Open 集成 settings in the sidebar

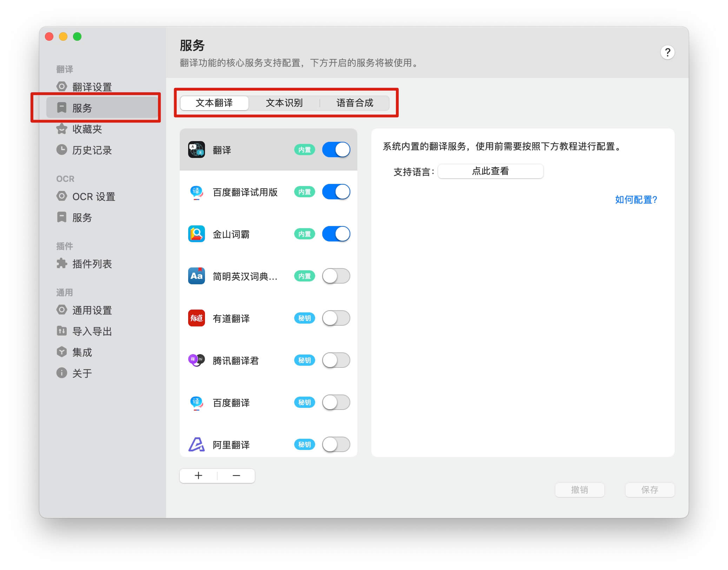point(81,352)
